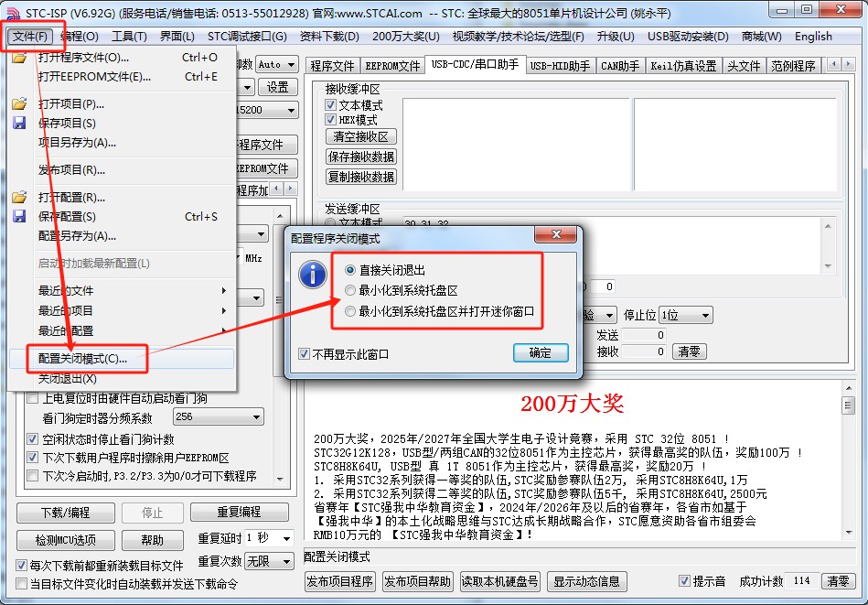Click the floppy disk icon beside 保存配置

coord(19,217)
